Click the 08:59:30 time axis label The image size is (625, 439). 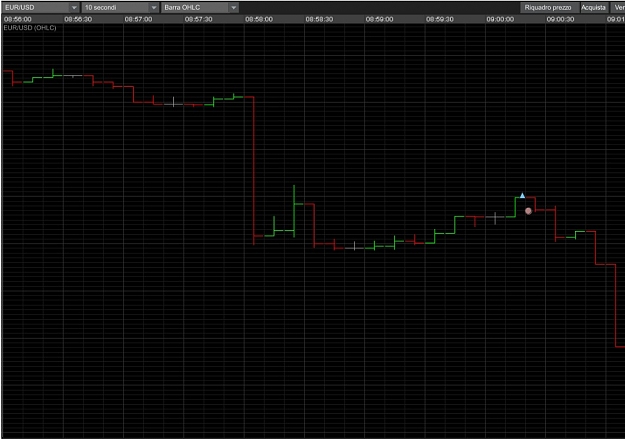pos(440,19)
